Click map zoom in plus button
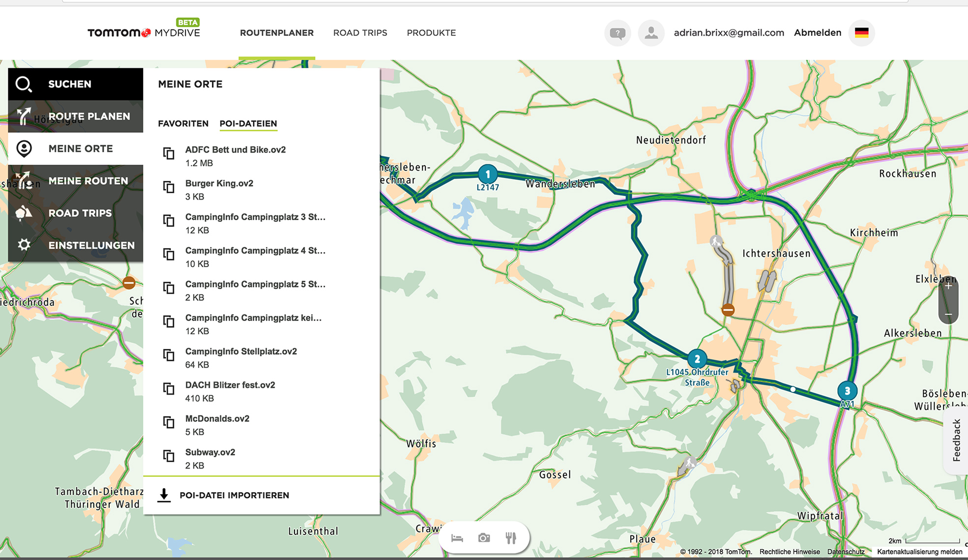 [x=948, y=286]
